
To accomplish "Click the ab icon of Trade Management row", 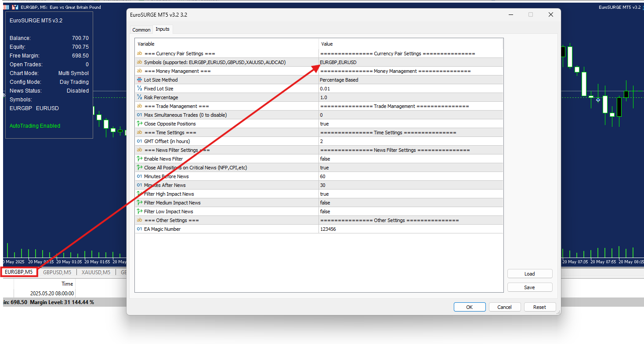I will click(140, 106).
